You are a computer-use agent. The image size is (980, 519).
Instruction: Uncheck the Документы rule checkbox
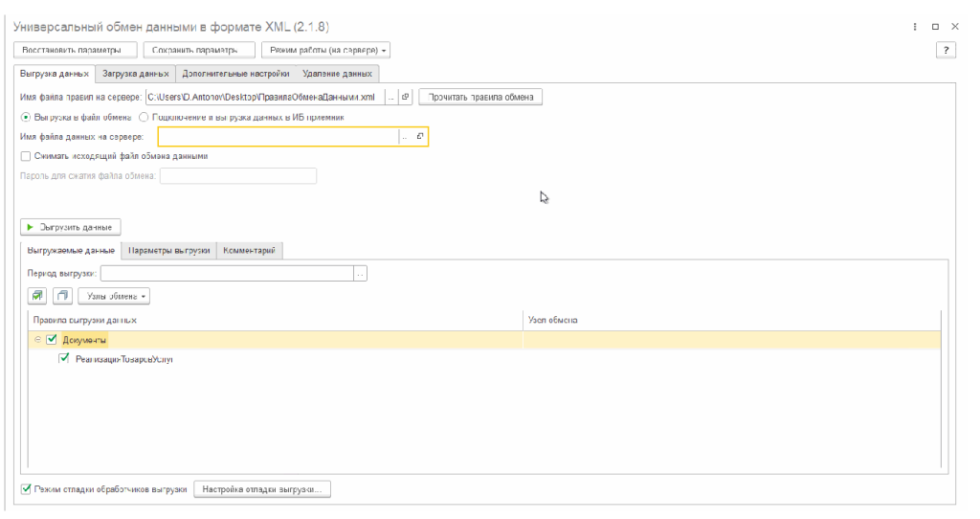pyautogui.click(x=52, y=339)
